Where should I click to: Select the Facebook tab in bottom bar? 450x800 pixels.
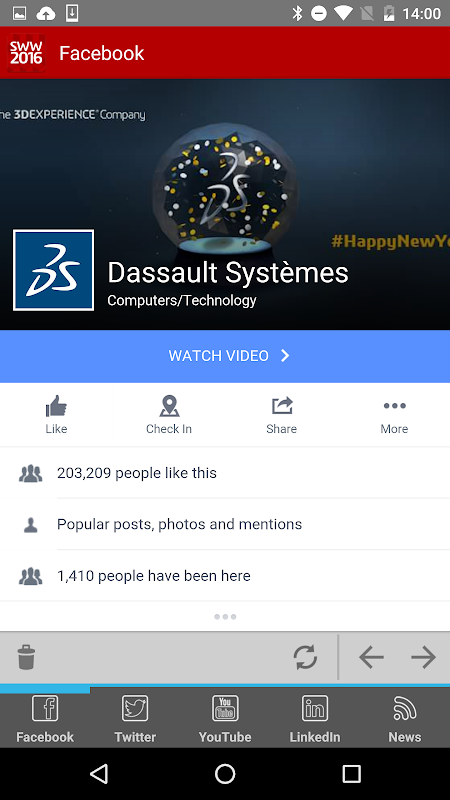45,719
